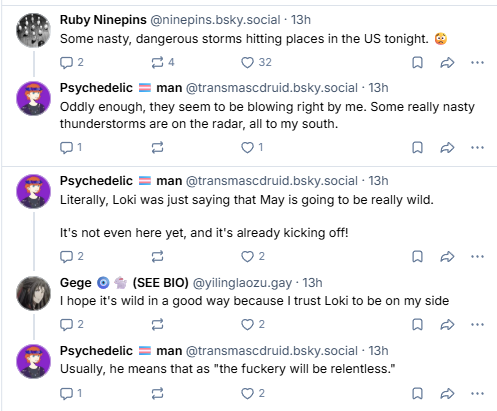Open more options on Gege's post
The height and width of the screenshot is (411, 497).
477,325
